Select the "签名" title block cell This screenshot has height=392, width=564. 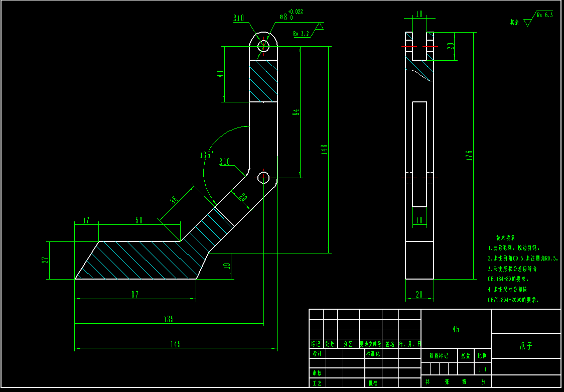(390, 344)
